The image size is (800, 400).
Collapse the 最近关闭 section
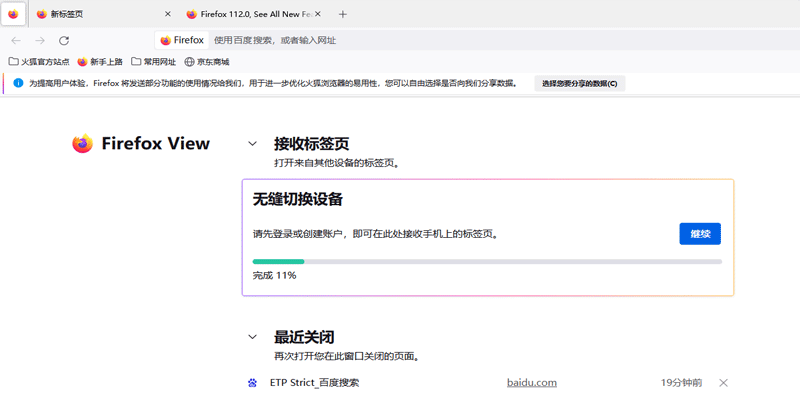coord(253,337)
